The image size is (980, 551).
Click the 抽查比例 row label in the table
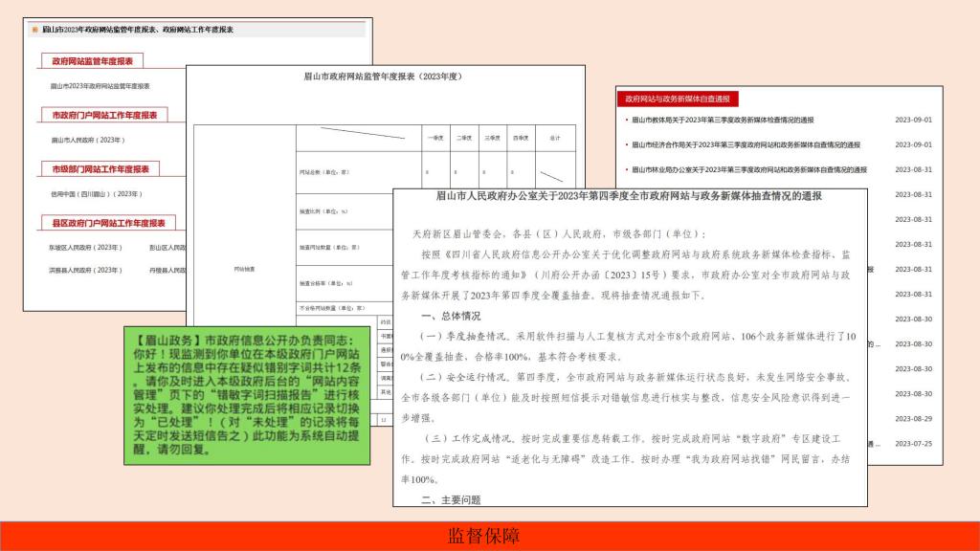tap(323, 211)
